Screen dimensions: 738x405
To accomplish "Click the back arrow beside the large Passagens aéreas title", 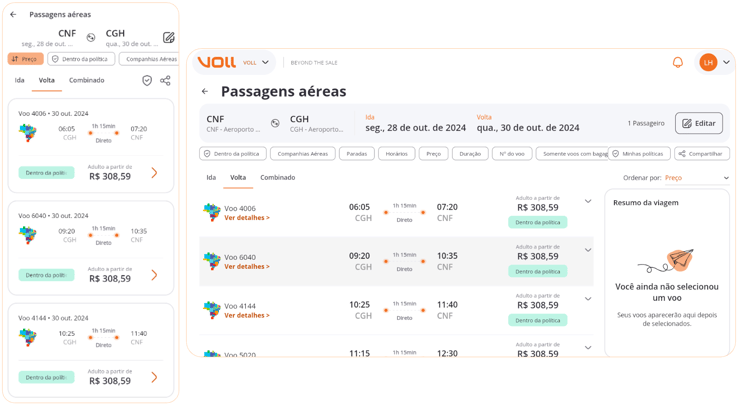I will coord(205,92).
